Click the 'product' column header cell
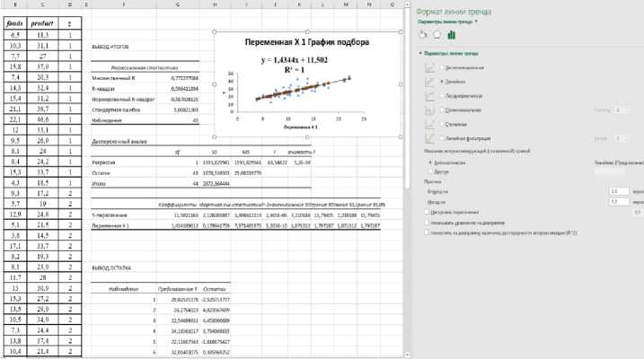This screenshot has width=644, height=359. (42, 23)
